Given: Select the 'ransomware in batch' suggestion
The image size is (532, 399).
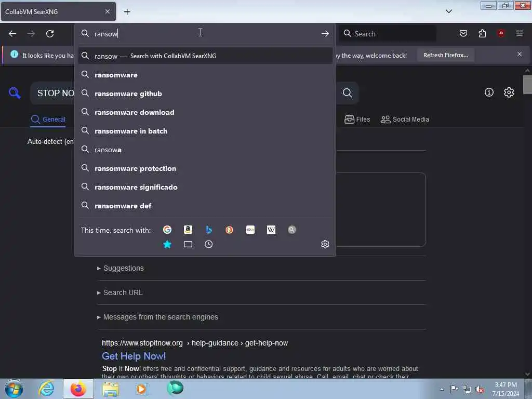Looking at the screenshot, I should 205,130.
